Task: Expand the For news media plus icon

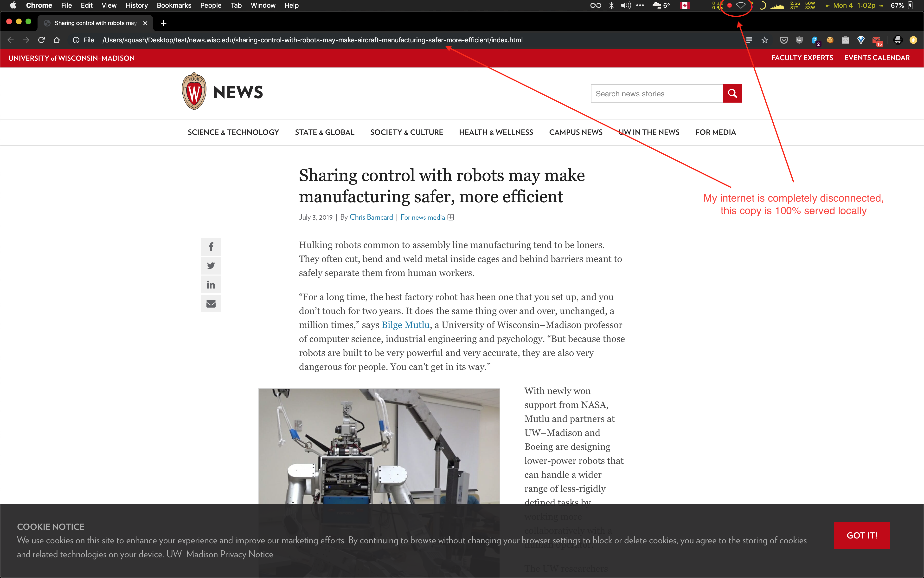Action: [450, 217]
